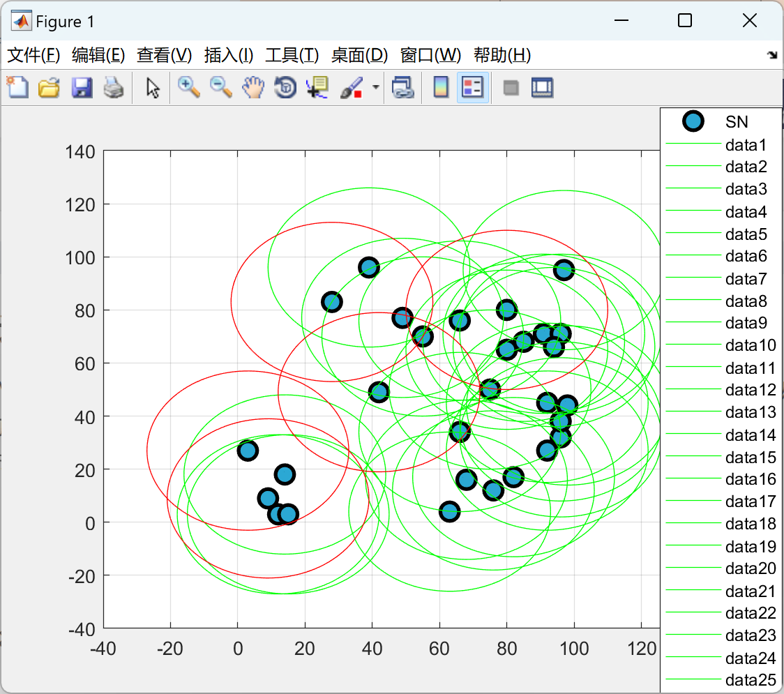Click the data3 legend entry
The image size is (784, 694).
pyautogui.click(x=746, y=189)
